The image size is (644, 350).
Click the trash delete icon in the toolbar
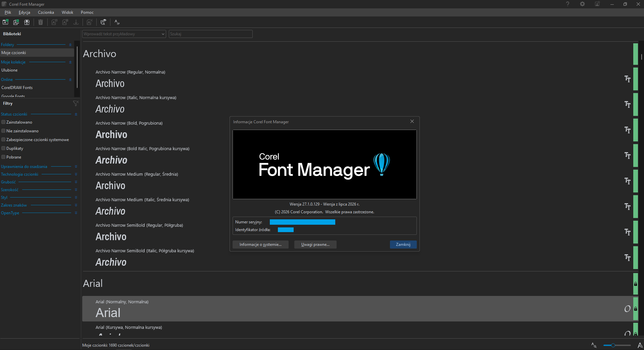41,22
